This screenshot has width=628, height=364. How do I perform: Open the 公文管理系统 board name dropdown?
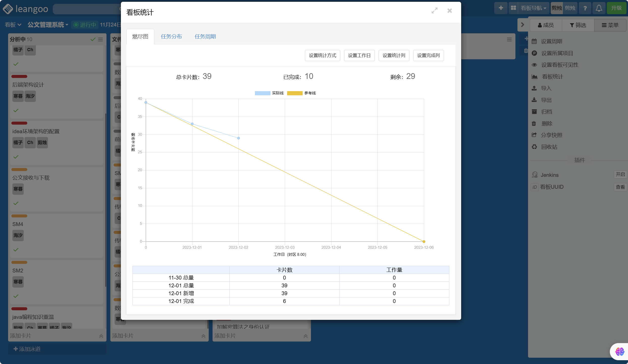click(x=48, y=25)
